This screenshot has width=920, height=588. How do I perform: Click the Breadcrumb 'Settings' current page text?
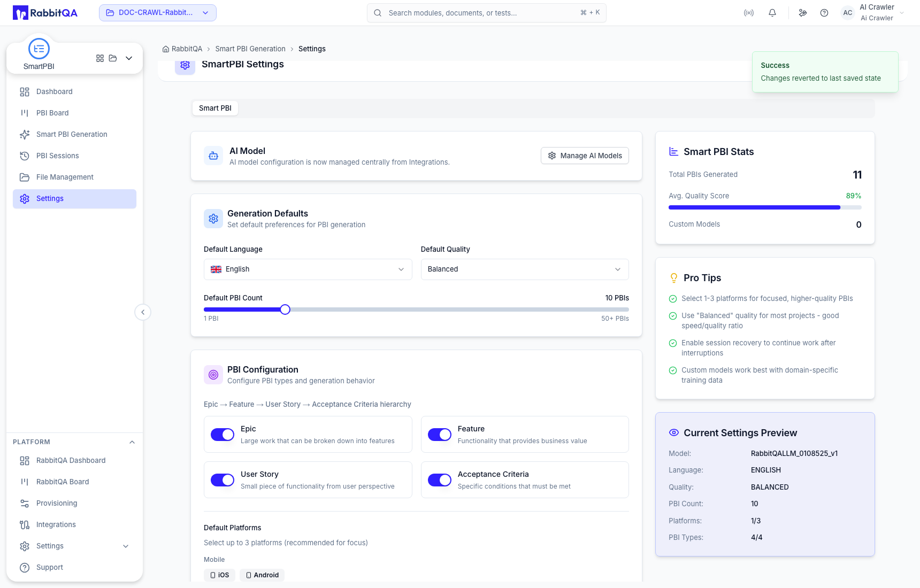pyautogui.click(x=312, y=49)
